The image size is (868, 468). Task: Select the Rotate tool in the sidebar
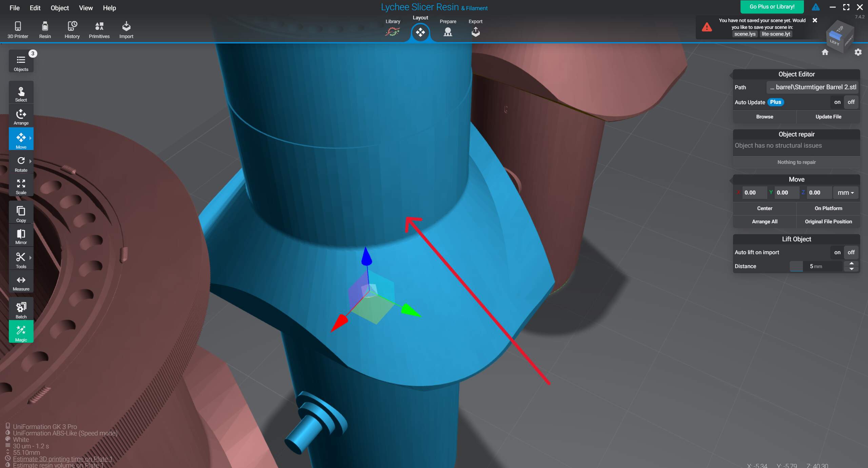21,164
